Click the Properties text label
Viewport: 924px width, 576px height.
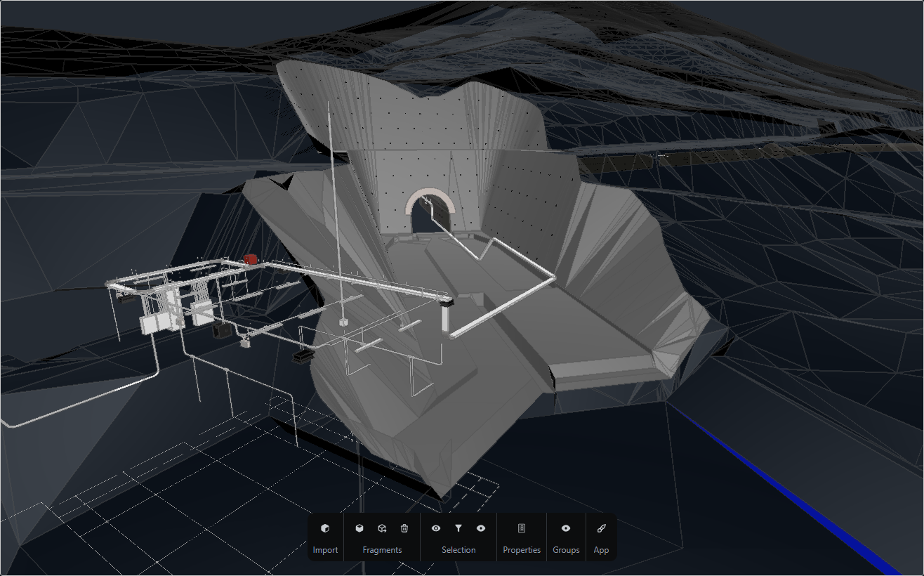(522, 550)
